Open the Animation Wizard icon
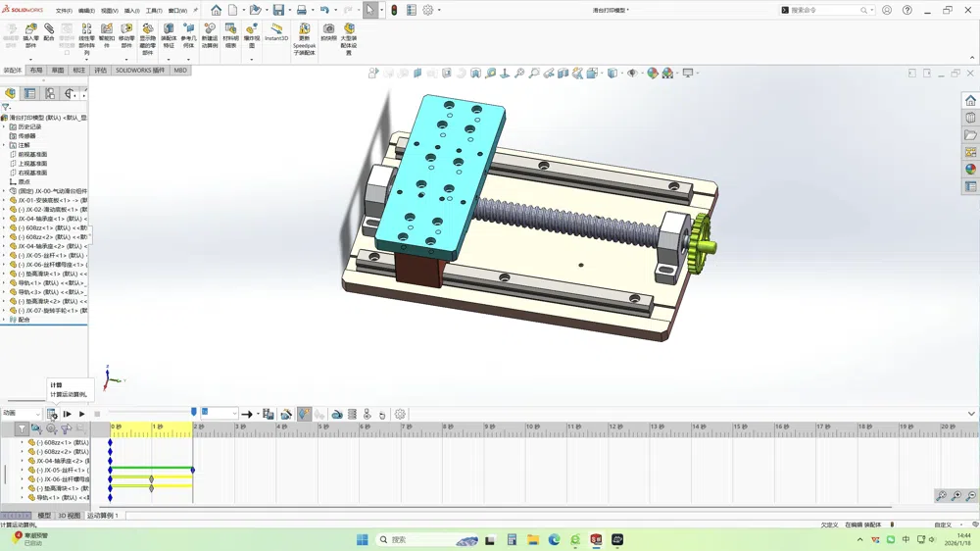 click(286, 414)
